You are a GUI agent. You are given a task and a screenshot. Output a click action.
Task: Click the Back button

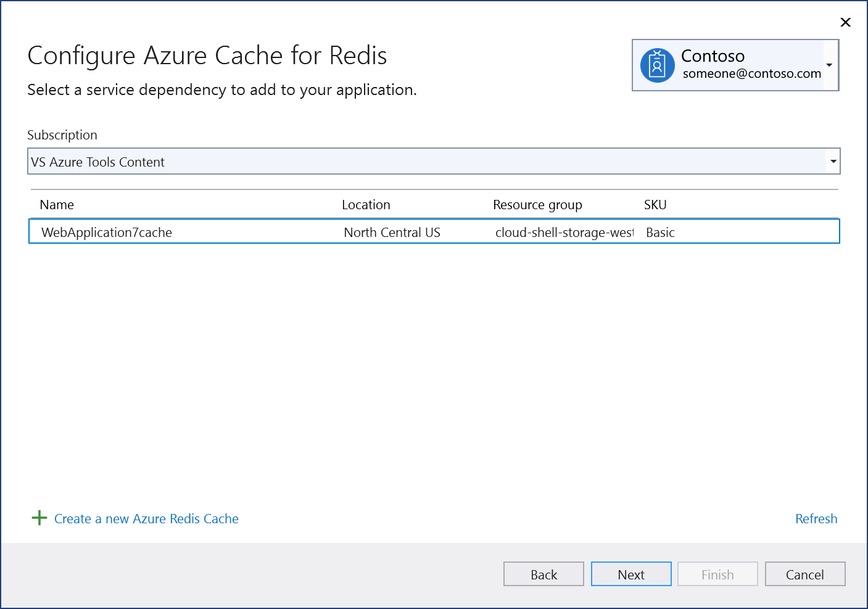click(544, 574)
